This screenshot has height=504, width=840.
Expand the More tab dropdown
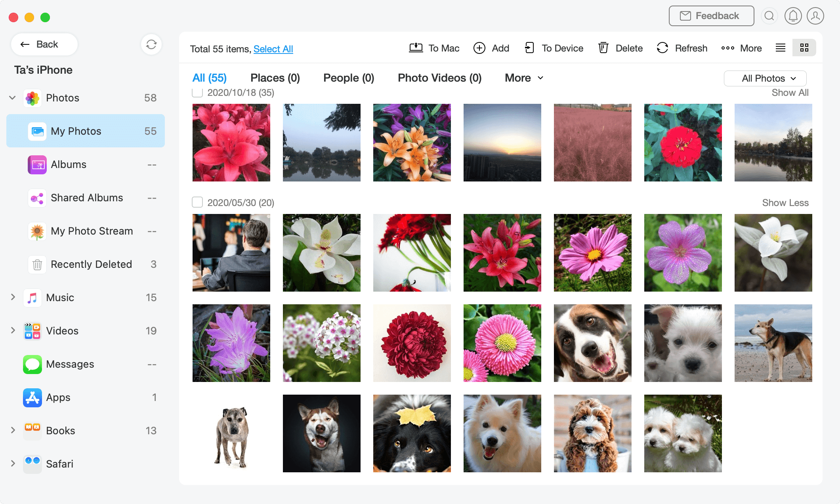pos(523,78)
